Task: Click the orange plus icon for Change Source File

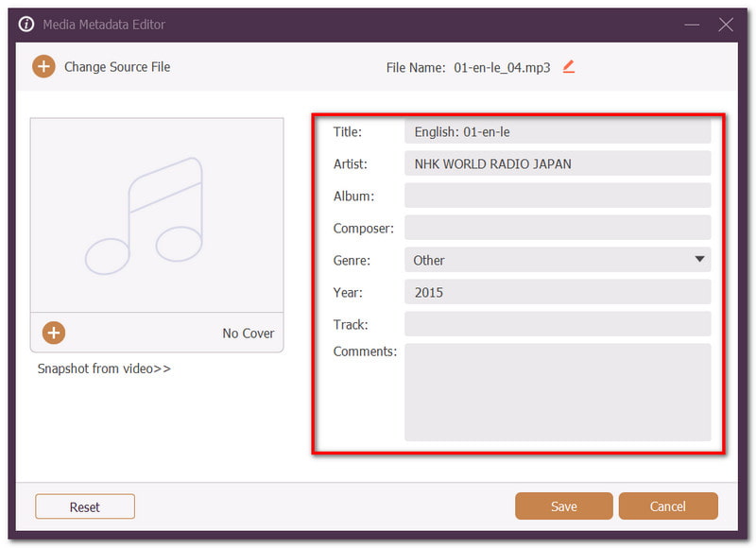Action: pyautogui.click(x=43, y=66)
